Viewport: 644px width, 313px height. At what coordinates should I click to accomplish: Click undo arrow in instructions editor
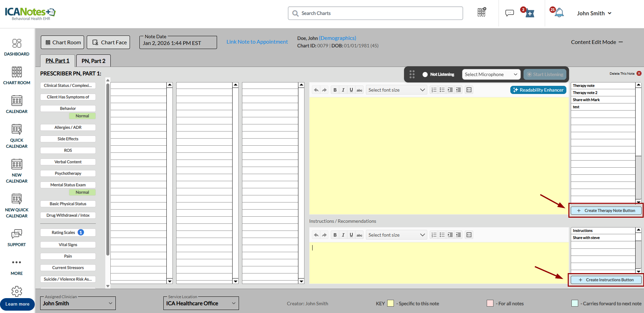tap(316, 235)
